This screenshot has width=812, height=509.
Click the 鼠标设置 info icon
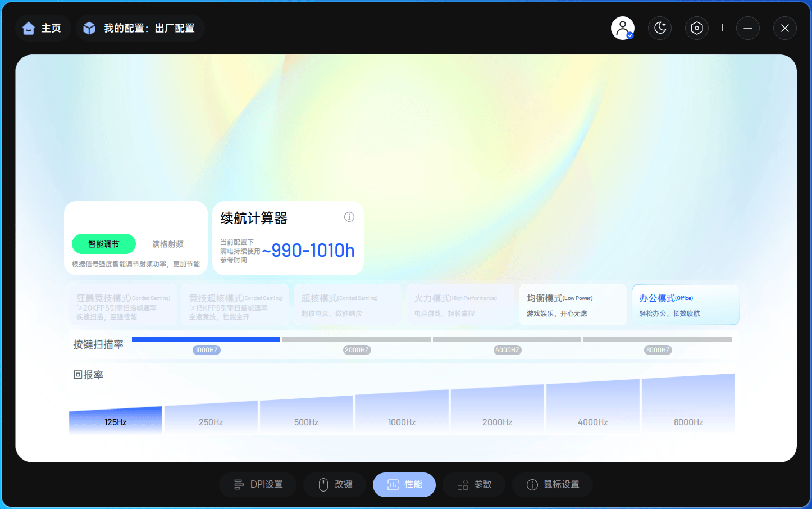[x=532, y=484]
